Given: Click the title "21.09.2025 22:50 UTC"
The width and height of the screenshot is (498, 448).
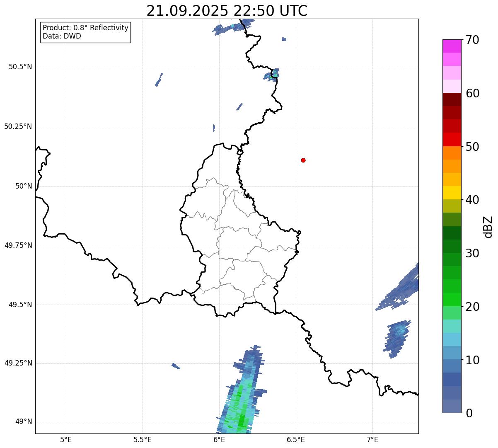Looking at the screenshot, I should [227, 11].
